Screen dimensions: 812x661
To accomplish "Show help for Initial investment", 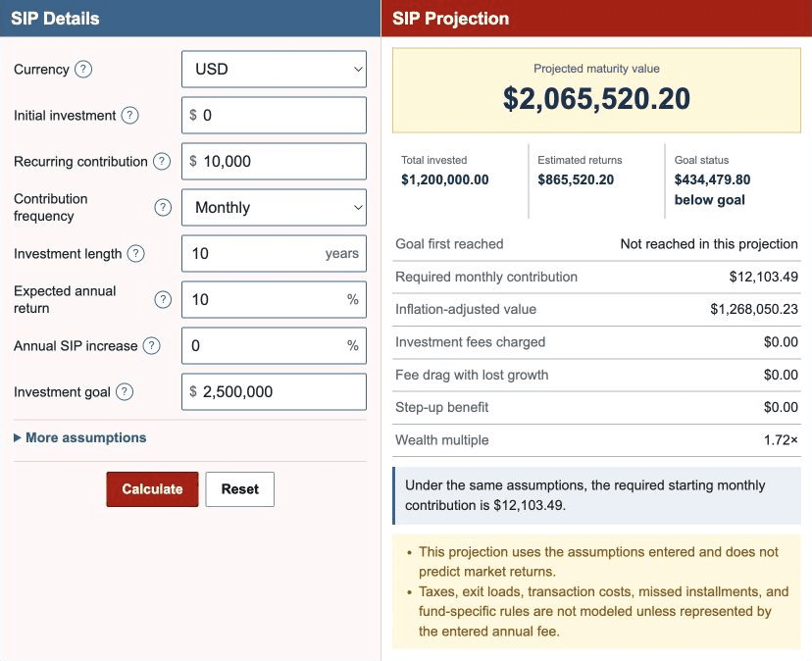I will [130, 115].
